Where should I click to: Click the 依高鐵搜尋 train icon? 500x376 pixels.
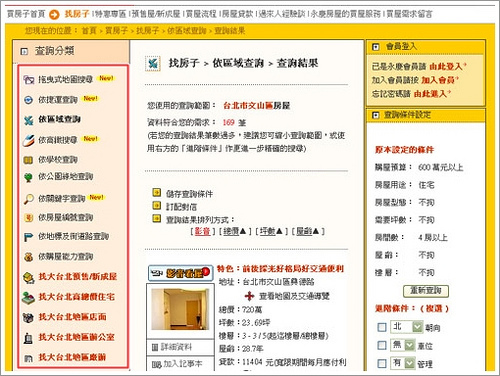click(x=29, y=140)
